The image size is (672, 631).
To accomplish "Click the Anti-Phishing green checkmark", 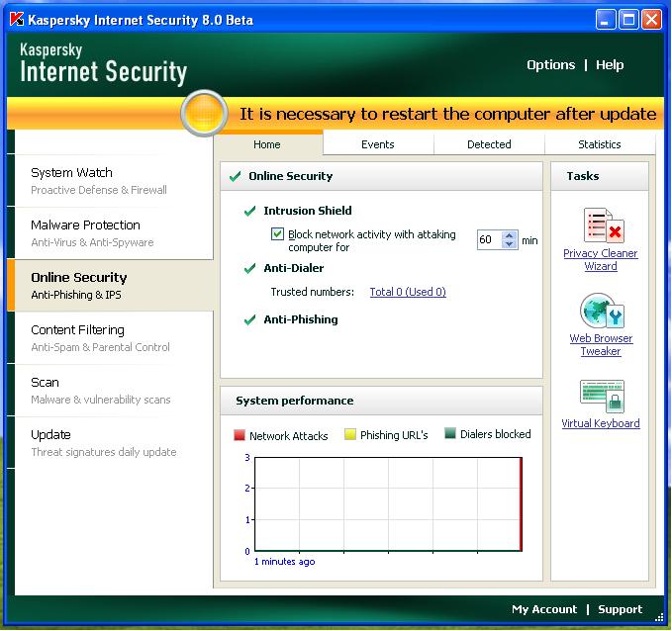I will [x=249, y=319].
